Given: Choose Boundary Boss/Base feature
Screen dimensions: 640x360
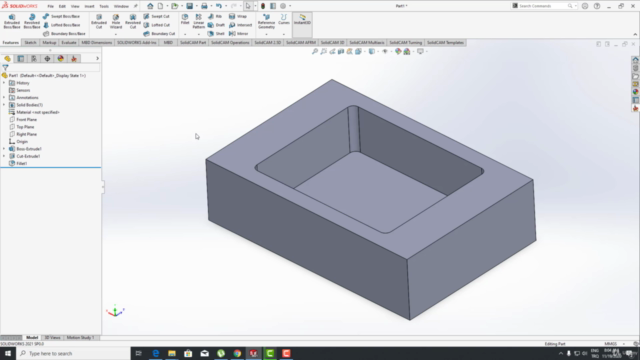Looking at the screenshot, I should click(x=64, y=34).
